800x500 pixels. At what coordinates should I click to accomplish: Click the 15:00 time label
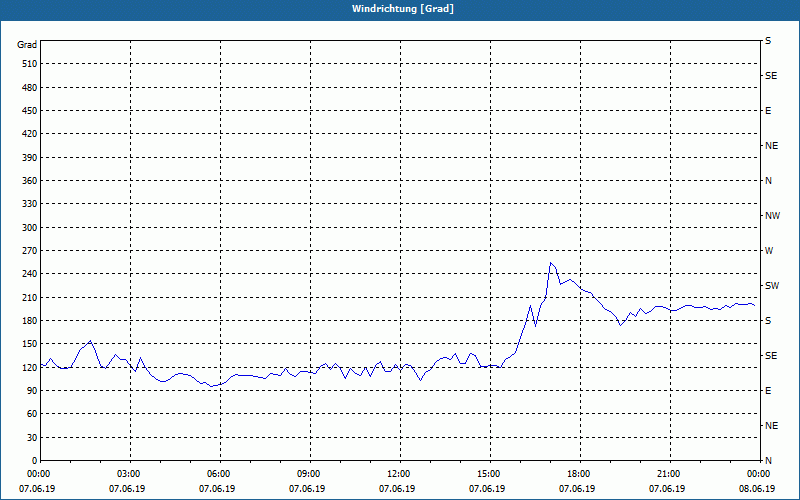487,474
